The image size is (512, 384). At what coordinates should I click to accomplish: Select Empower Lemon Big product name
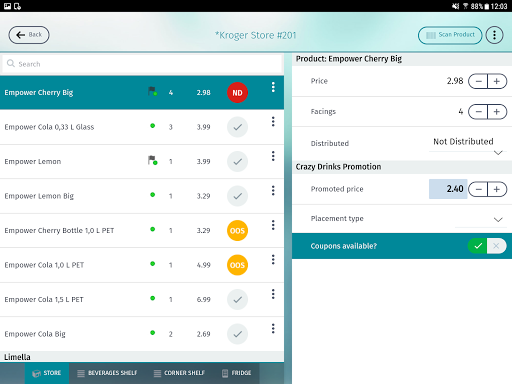tap(39, 196)
